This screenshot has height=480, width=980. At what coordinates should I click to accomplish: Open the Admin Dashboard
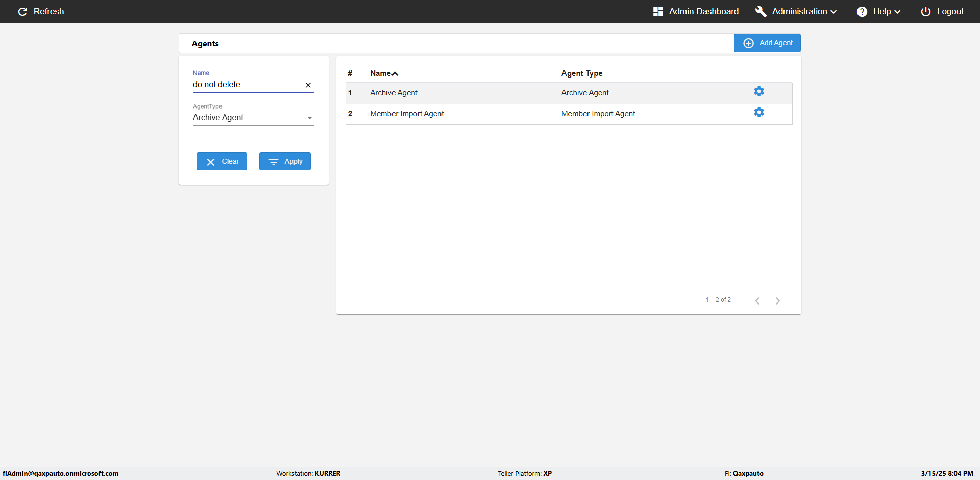pyautogui.click(x=696, y=11)
